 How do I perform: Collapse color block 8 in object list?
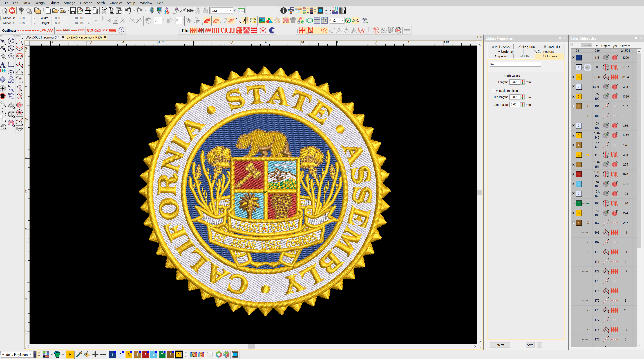pos(574,223)
